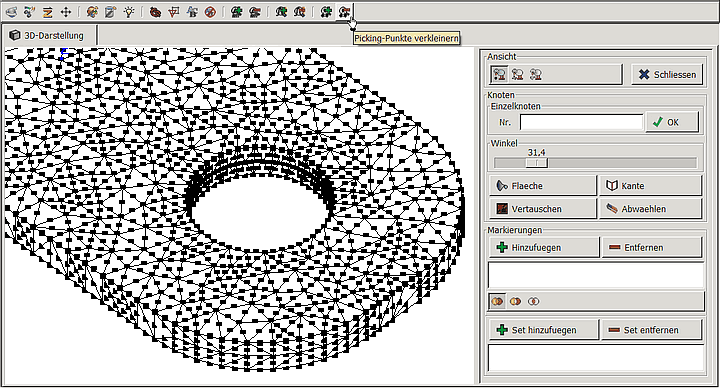Click the orange Z toolbar icon

coord(48,12)
